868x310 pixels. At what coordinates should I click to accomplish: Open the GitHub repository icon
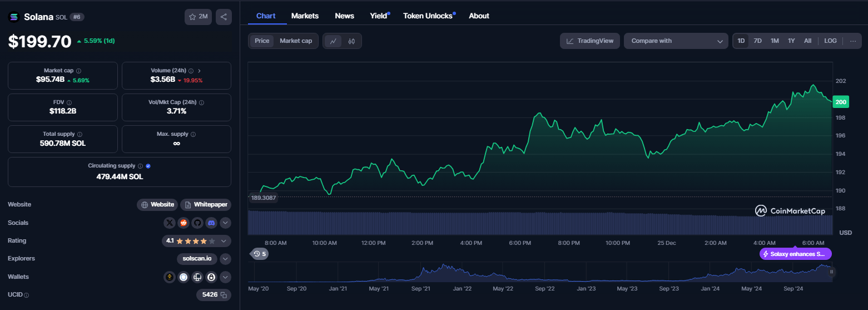coord(197,223)
